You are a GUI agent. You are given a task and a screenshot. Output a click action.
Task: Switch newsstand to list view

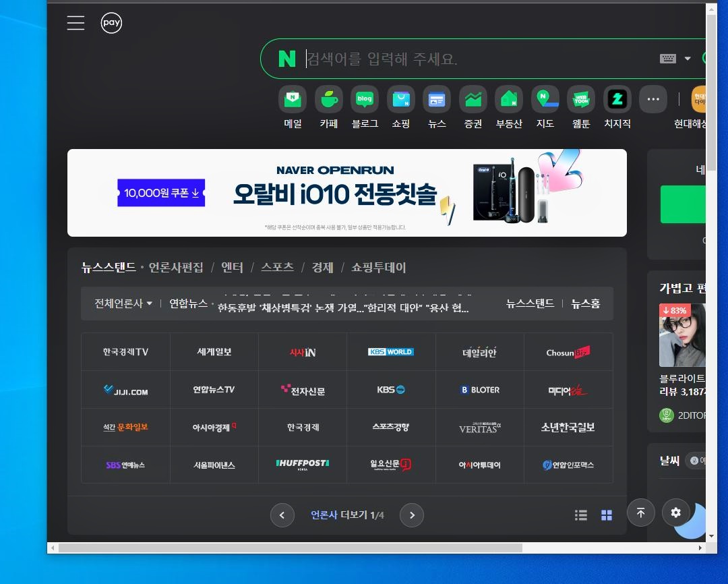pyautogui.click(x=581, y=515)
